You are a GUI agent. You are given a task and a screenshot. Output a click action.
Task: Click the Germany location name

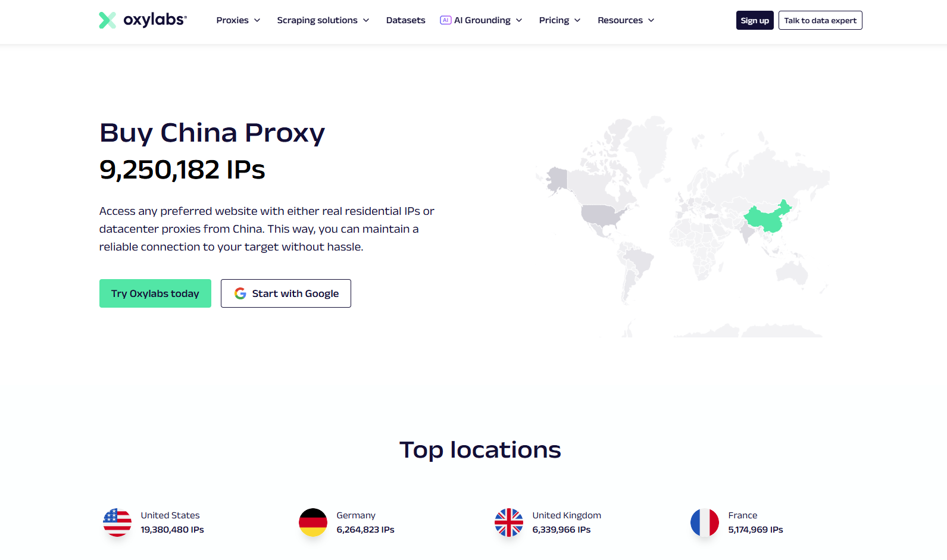tap(356, 515)
